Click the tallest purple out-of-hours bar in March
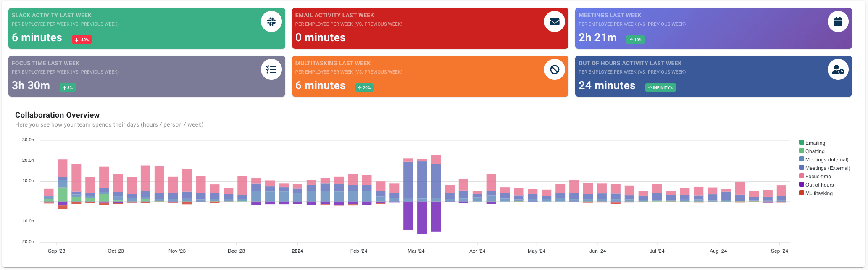This screenshot has width=868, height=270. click(x=422, y=218)
